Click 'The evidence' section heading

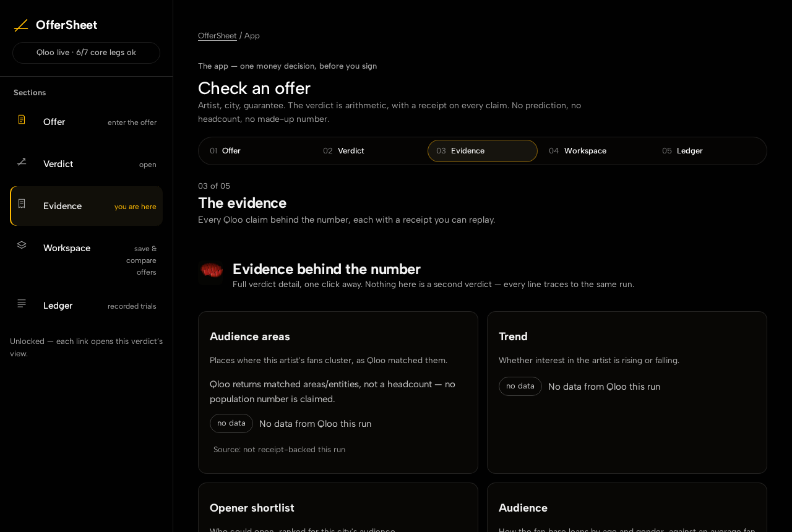(x=242, y=203)
